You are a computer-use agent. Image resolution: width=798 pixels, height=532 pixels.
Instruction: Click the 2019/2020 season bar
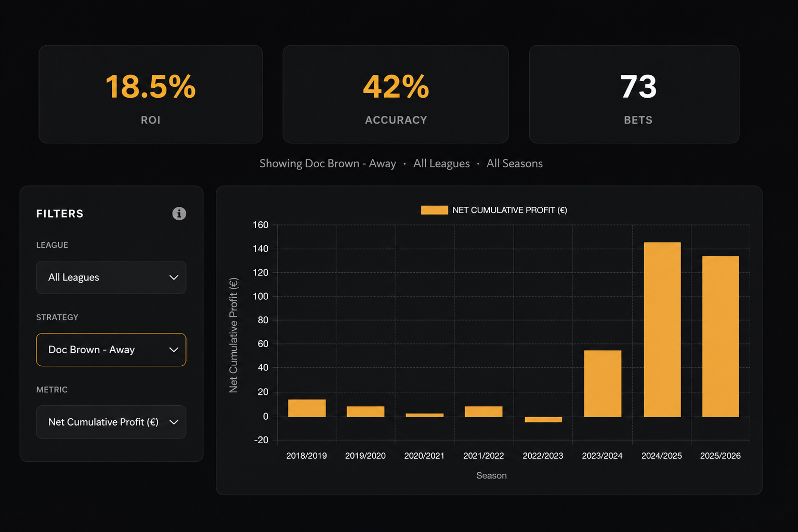tap(365, 411)
